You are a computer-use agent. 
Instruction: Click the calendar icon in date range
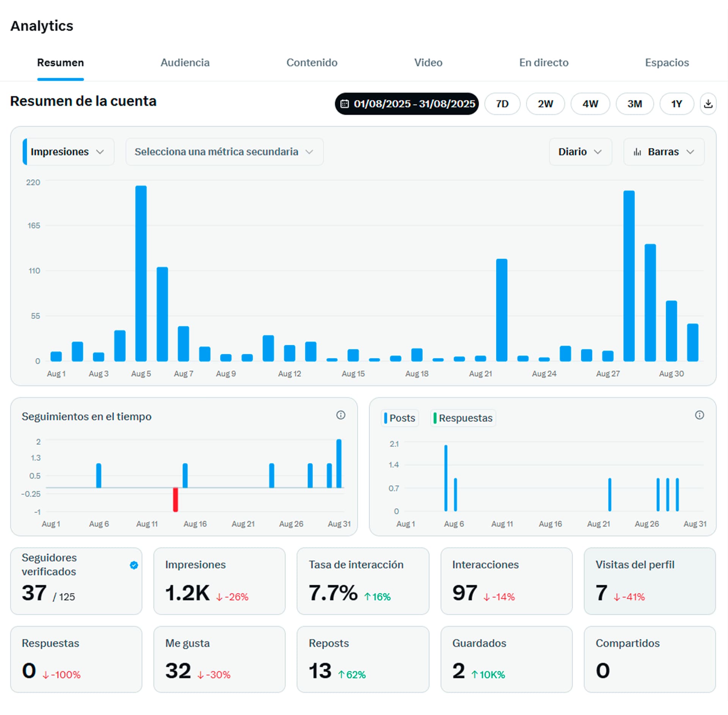344,104
